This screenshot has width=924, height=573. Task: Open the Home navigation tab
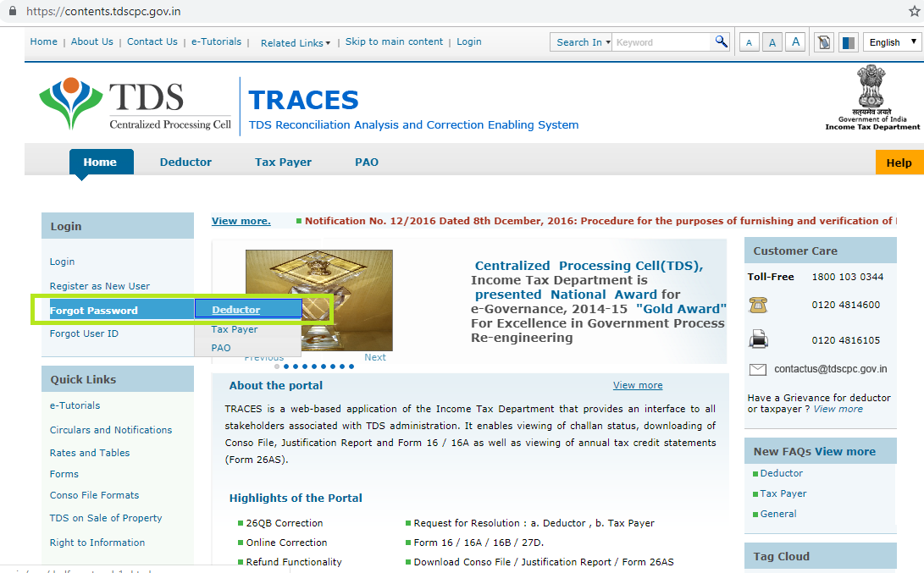click(x=100, y=162)
